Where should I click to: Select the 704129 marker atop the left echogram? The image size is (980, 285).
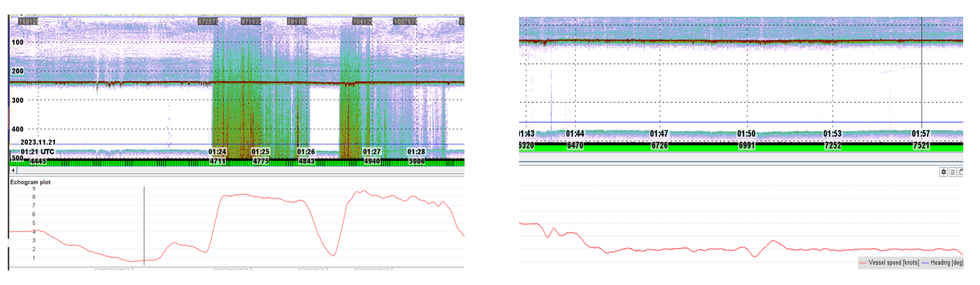[x=362, y=22]
